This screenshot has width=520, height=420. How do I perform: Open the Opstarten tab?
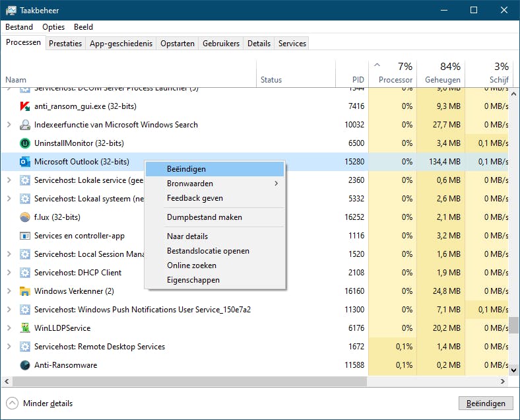[178, 44]
